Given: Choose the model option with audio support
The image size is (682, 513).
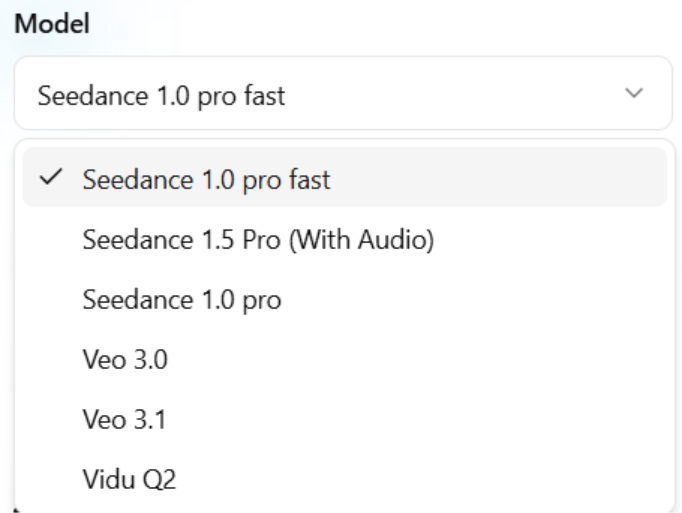Looking at the screenshot, I should tap(258, 240).
